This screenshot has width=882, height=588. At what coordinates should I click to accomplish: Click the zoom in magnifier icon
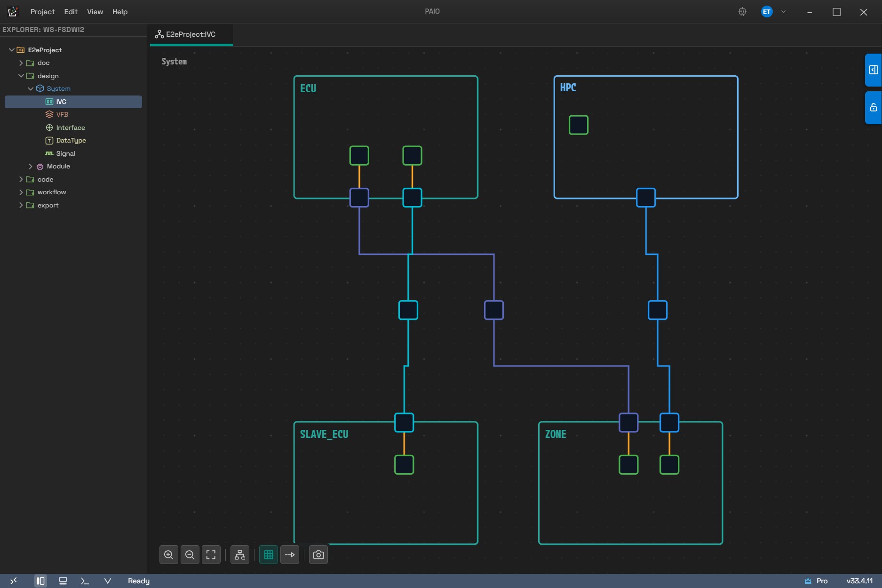(x=168, y=555)
